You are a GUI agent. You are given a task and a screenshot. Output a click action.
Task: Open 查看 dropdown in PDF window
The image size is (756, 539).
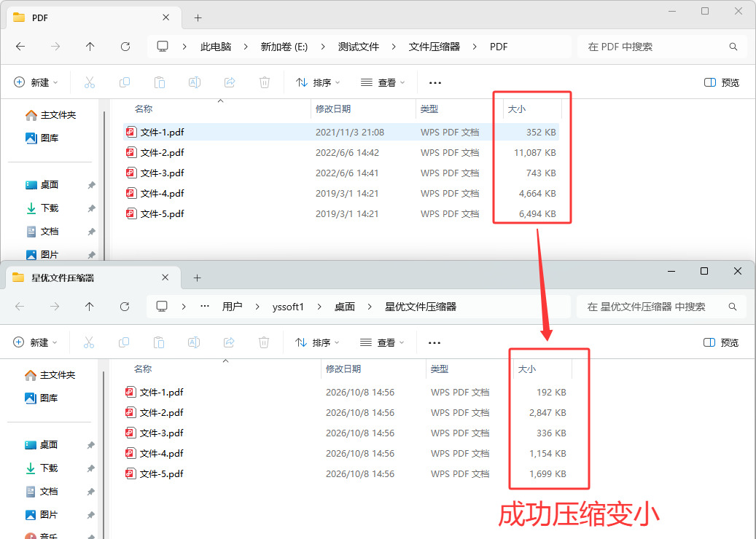pyautogui.click(x=383, y=82)
